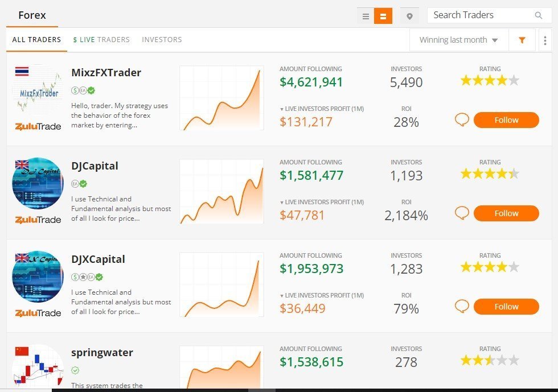Open the Winning last month sort dropdown
This screenshot has height=392, width=558.
point(459,40)
